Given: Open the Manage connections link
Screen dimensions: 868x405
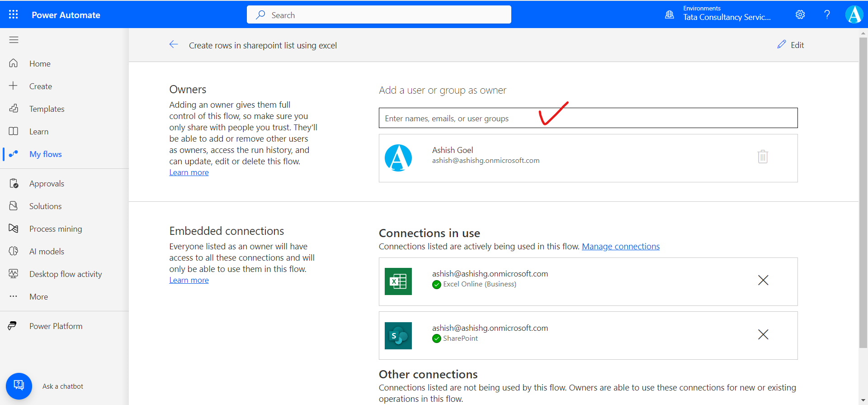Looking at the screenshot, I should [x=620, y=247].
